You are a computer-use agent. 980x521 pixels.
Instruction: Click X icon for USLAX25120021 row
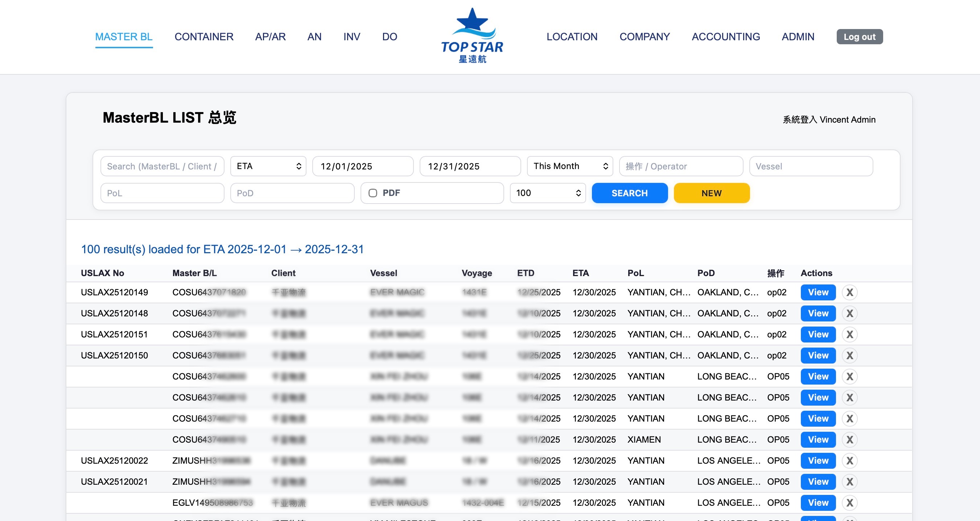[849, 481]
